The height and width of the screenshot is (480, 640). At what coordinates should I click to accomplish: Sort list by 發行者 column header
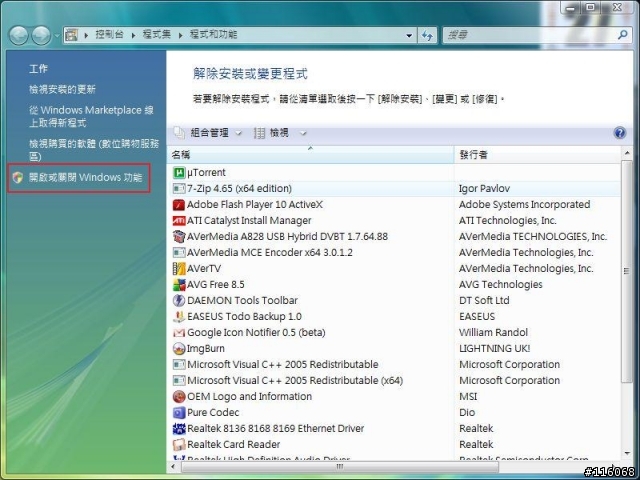538,155
